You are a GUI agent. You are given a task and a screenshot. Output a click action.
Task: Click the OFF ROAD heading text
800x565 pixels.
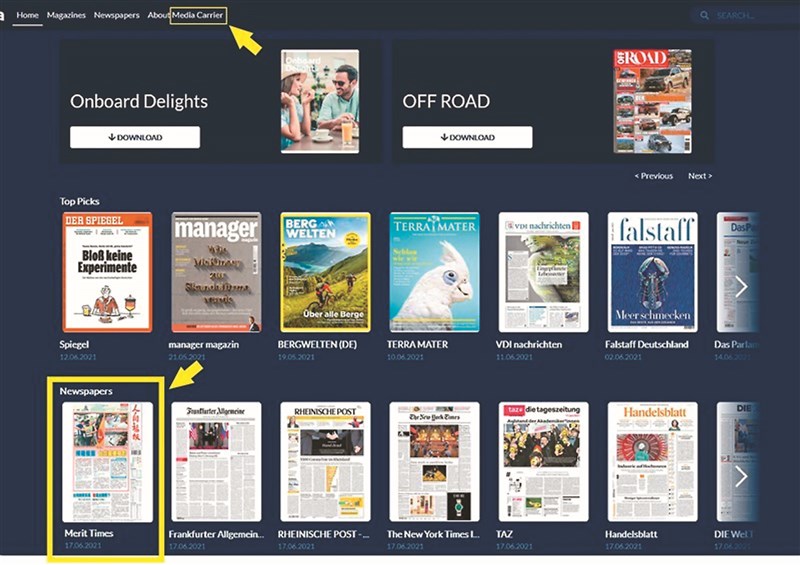click(x=446, y=101)
